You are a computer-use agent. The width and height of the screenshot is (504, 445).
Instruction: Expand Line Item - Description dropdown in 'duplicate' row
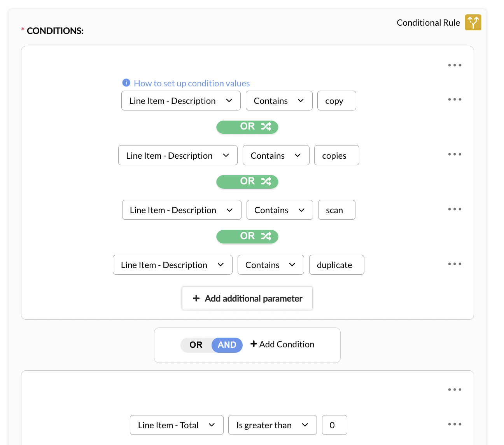172,265
